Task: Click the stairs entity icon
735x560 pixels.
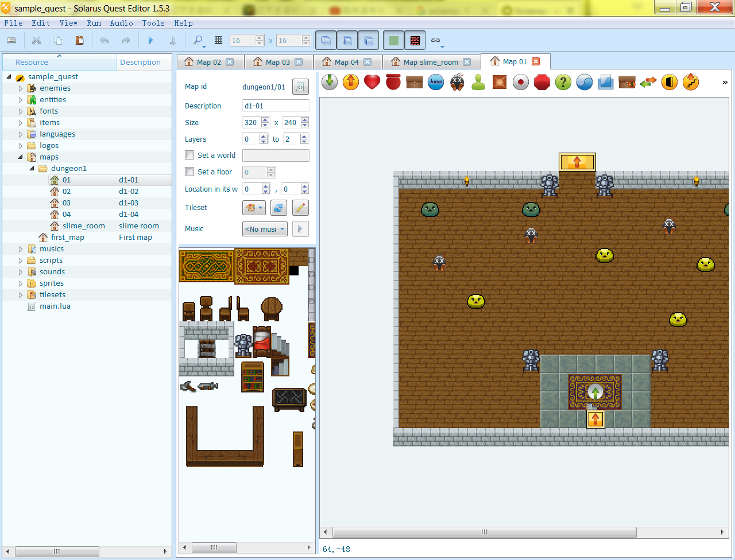Action: point(691,82)
